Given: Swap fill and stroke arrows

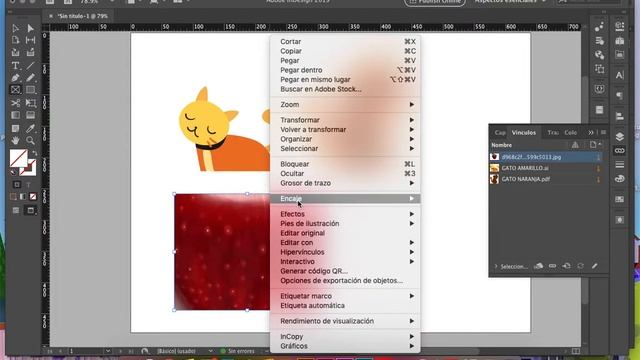Looking at the screenshot, I should 35,154.
